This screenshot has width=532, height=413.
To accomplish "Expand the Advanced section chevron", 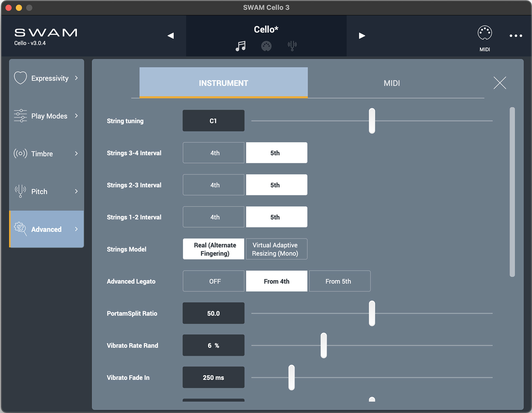I will pyautogui.click(x=76, y=229).
